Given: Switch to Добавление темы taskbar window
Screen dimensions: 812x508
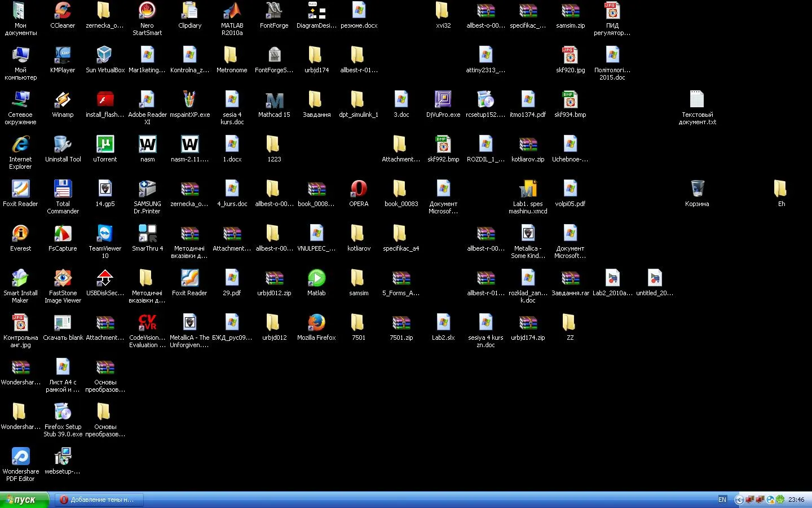Looking at the screenshot, I should pos(99,500).
